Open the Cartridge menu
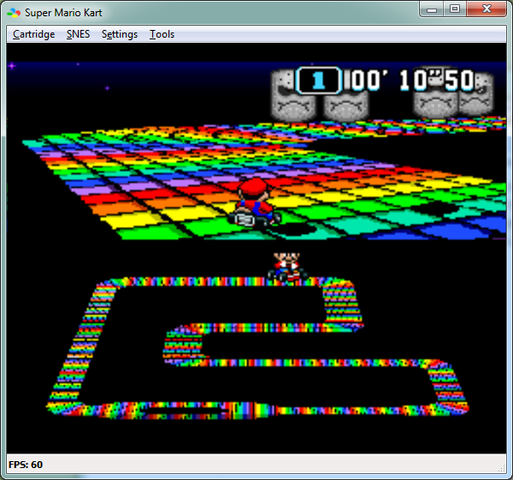The width and height of the screenshot is (513, 480). (x=34, y=34)
